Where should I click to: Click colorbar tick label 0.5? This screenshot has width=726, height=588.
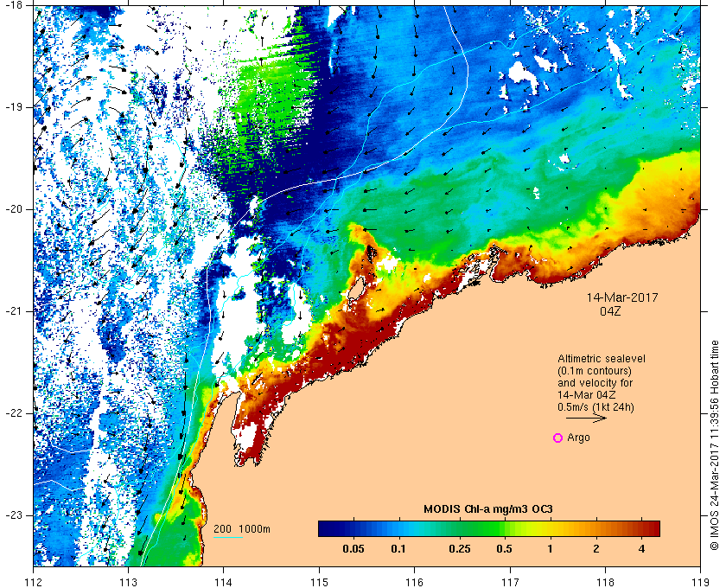coord(504,550)
